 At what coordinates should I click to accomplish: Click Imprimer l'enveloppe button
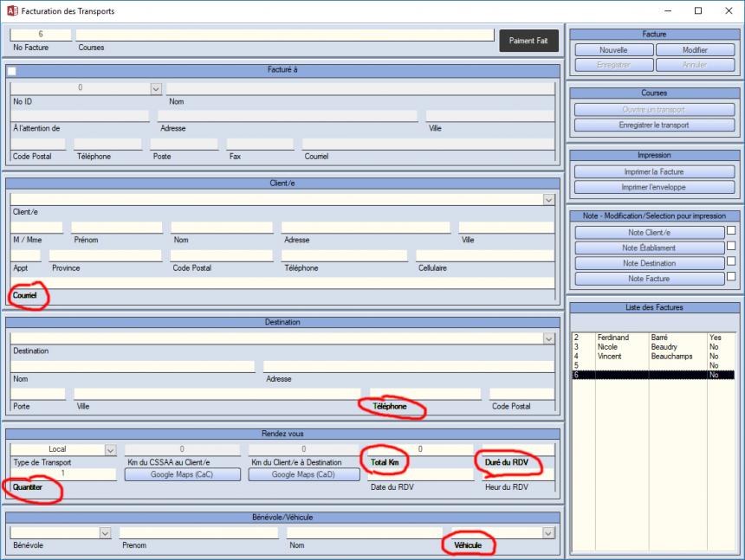point(654,187)
